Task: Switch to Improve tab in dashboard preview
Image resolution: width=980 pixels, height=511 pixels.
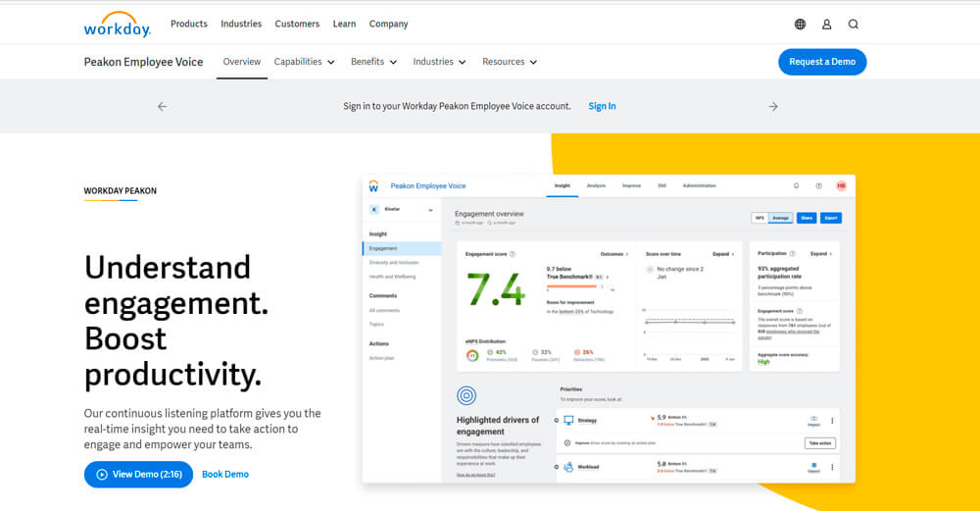Action: tap(631, 185)
